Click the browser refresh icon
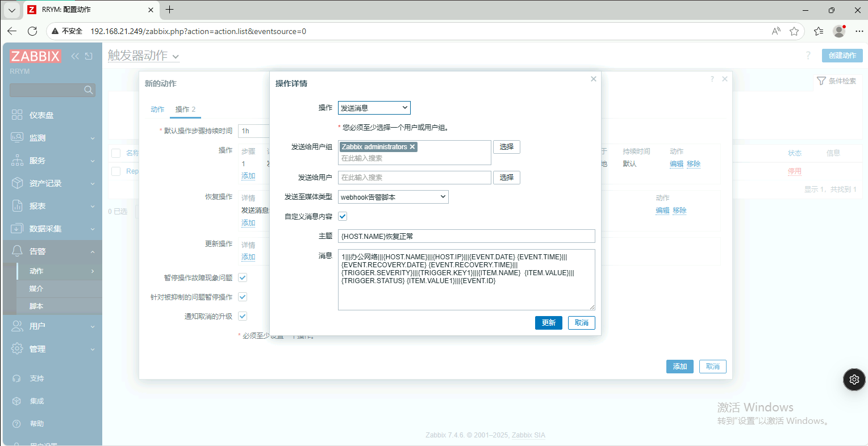The width and height of the screenshot is (868, 446). pos(32,31)
